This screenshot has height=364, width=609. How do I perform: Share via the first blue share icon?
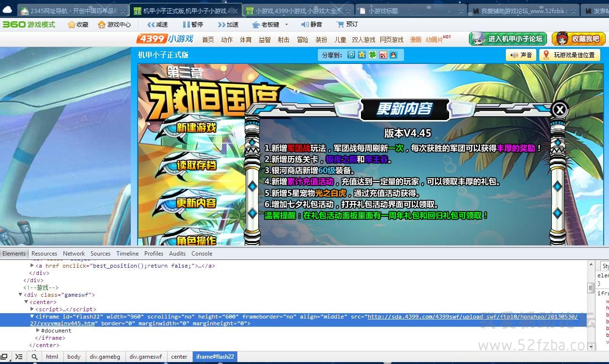click(351, 55)
